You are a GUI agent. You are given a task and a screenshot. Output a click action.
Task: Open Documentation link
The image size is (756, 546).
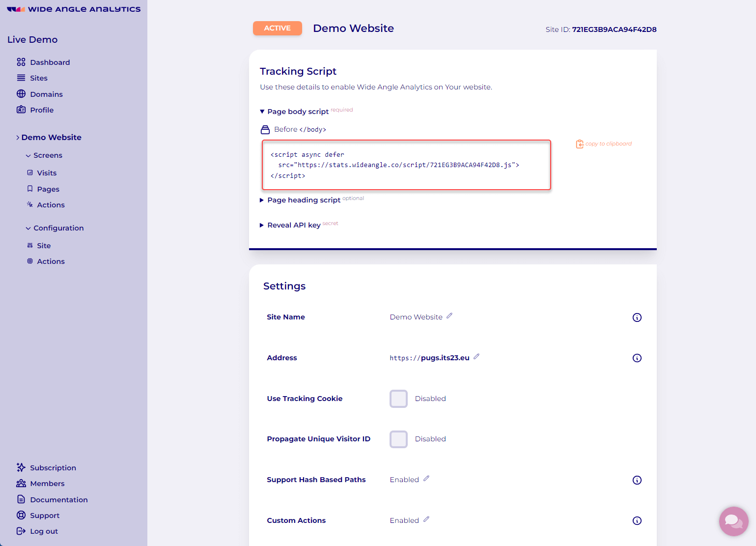pyautogui.click(x=59, y=500)
